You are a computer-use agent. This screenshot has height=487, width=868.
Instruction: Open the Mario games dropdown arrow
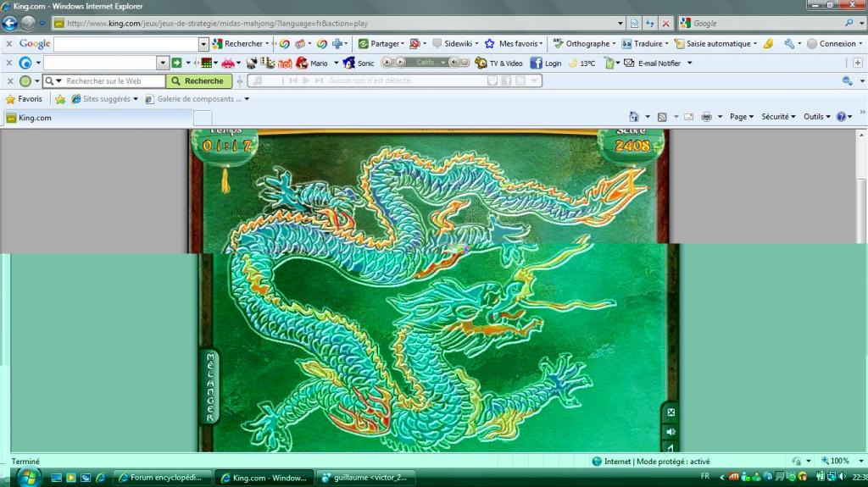click(336, 63)
